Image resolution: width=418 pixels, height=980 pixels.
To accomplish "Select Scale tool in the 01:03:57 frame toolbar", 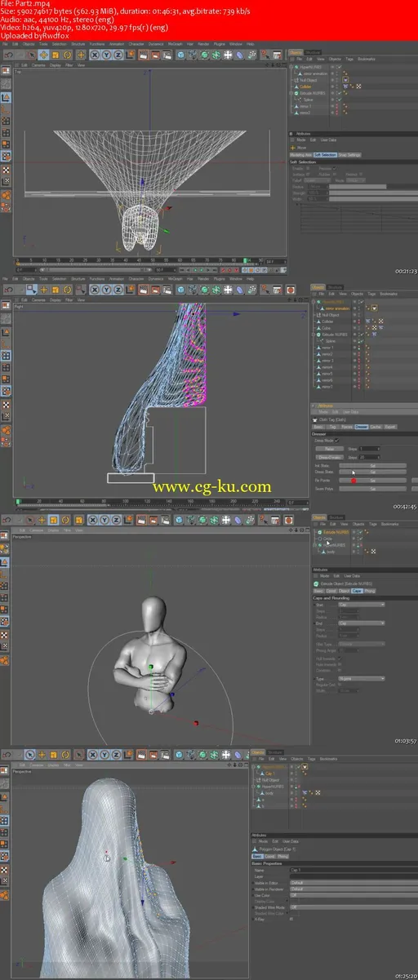I will tap(53, 518).
